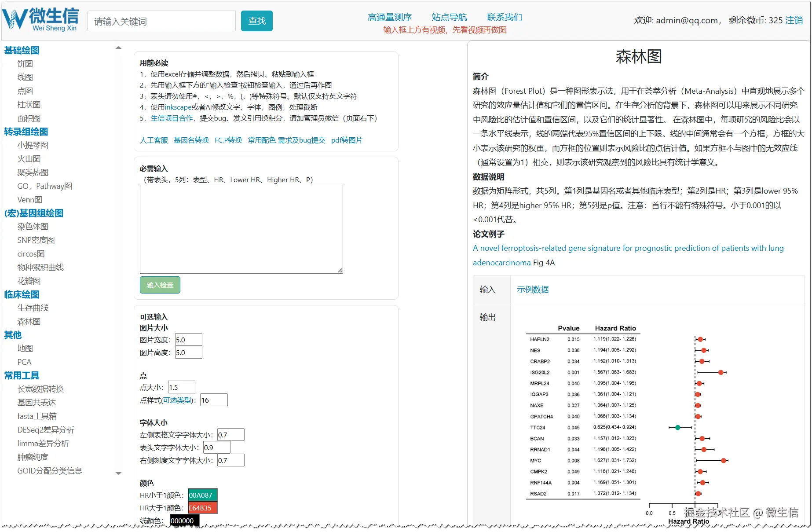812x532 pixels.
Task: Click the 转录组绘图 category heading
Action: tap(26, 132)
